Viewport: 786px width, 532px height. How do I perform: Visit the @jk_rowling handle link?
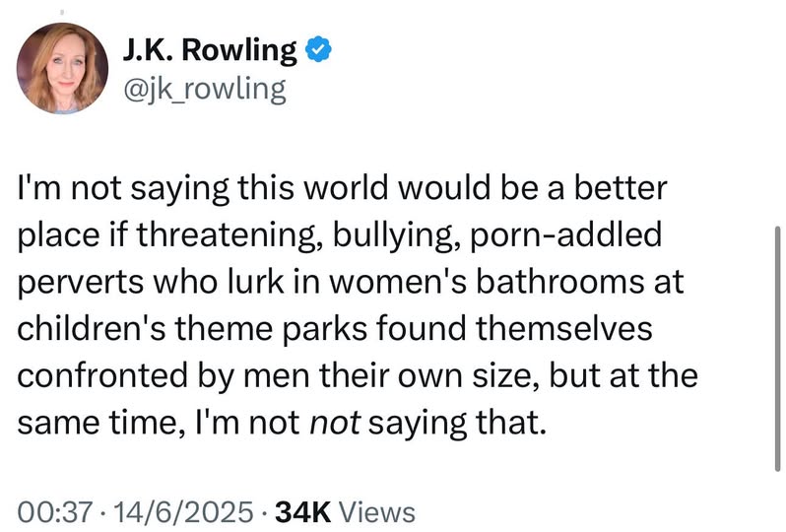[x=203, y=91]
